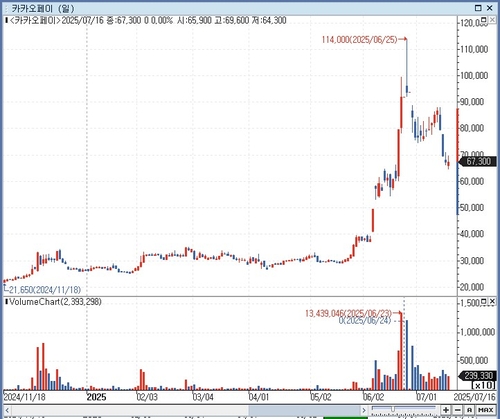Click the 03/04 date axis label
The width and height of the screenshot is (500, 419).
203,397
